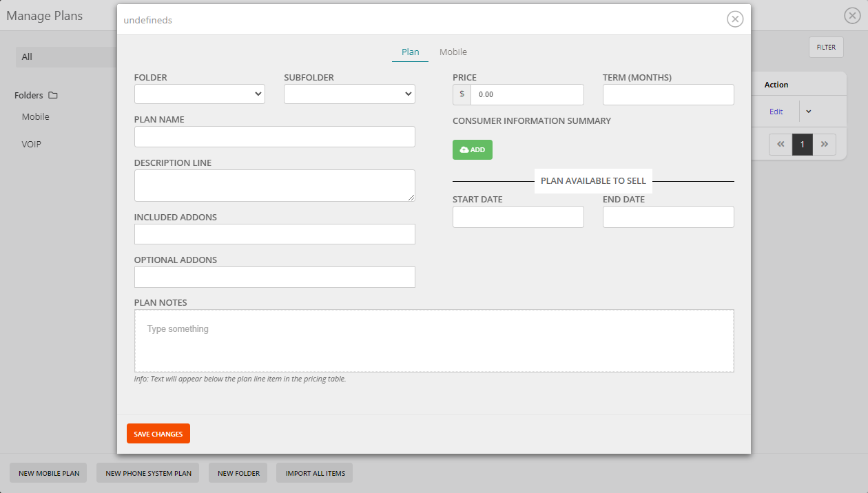Click the double-left arrow pagination icon

pyautogui.click(x=780, y=144)
